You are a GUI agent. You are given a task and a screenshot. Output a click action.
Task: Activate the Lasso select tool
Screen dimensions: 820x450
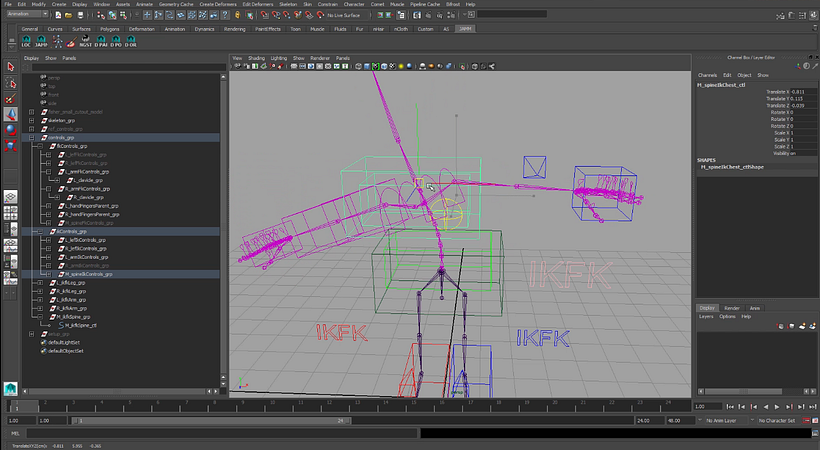(11, 83)
